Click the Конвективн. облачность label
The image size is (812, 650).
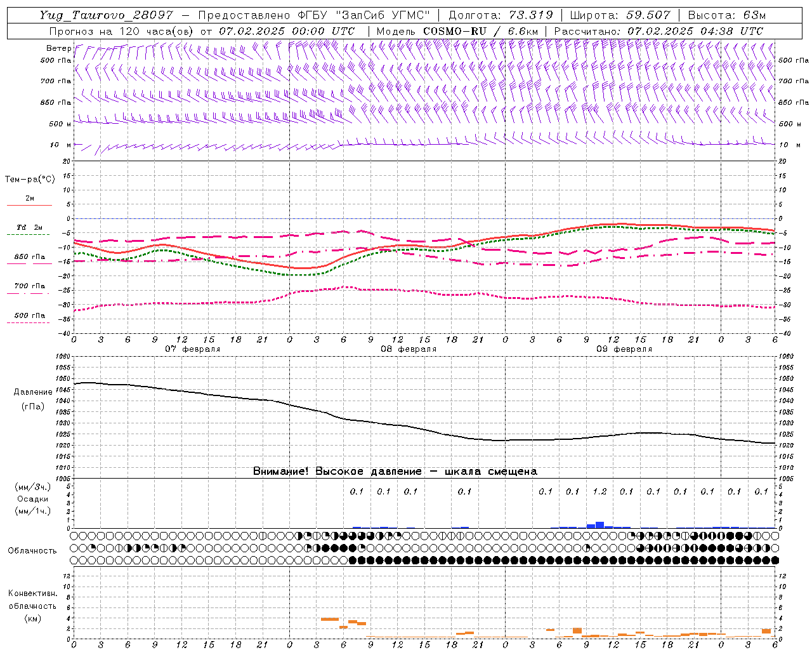32,600
